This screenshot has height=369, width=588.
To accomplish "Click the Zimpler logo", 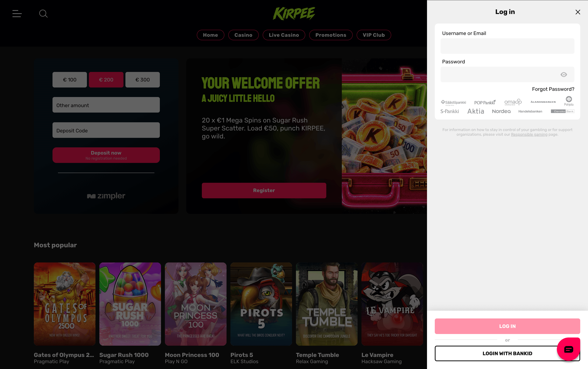I will coord(106,196).
